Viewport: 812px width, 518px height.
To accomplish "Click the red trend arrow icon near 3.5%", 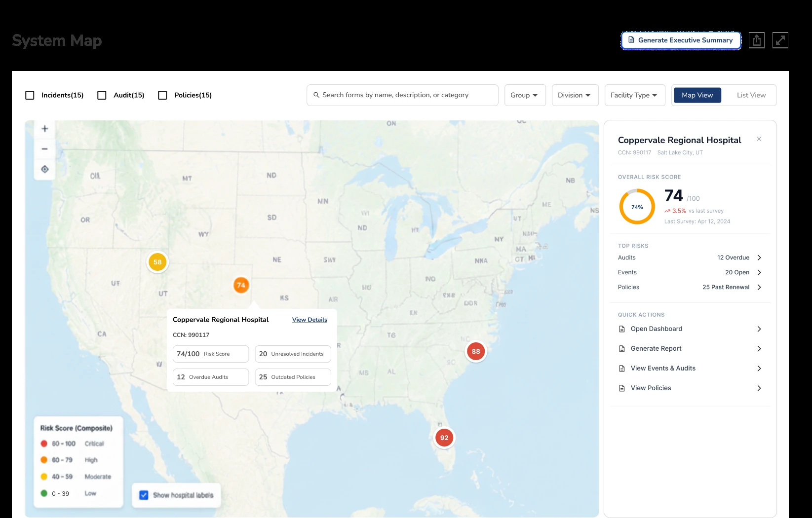I will click(667, 211).
